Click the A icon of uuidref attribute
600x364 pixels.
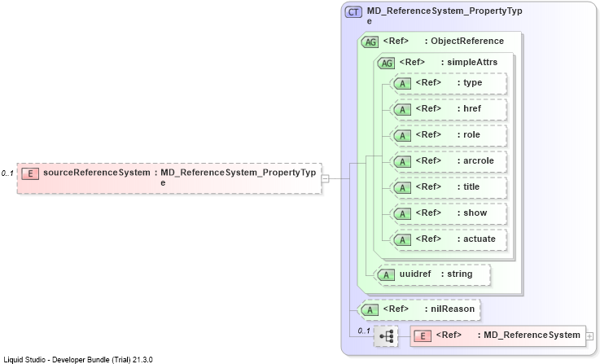pyautogui.click(x=386, y=274)
